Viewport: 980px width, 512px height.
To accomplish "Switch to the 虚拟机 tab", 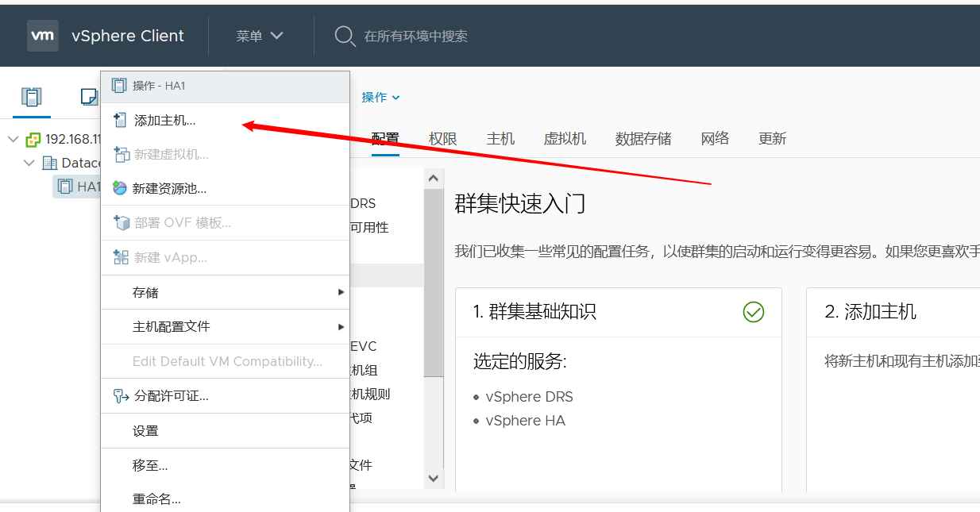I will (x=565, y=138).
